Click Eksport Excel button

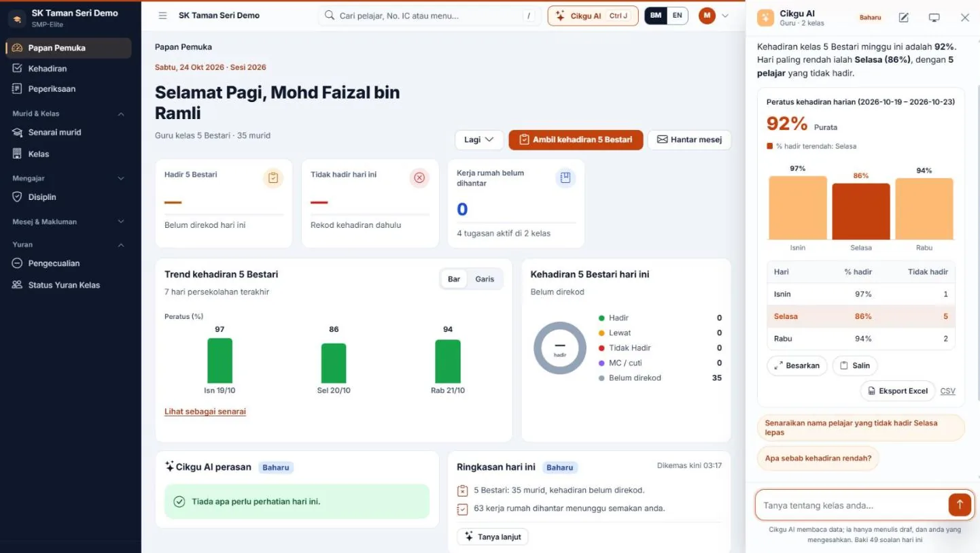(897, 391)
